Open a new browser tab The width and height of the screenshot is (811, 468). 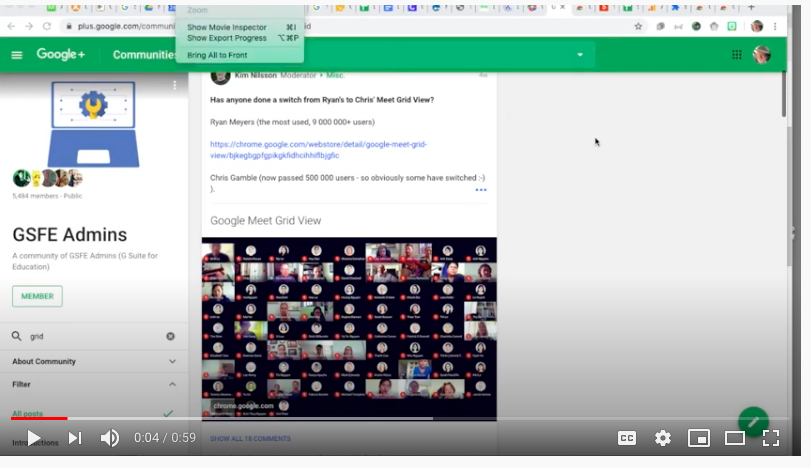click(x=751, y=7)
